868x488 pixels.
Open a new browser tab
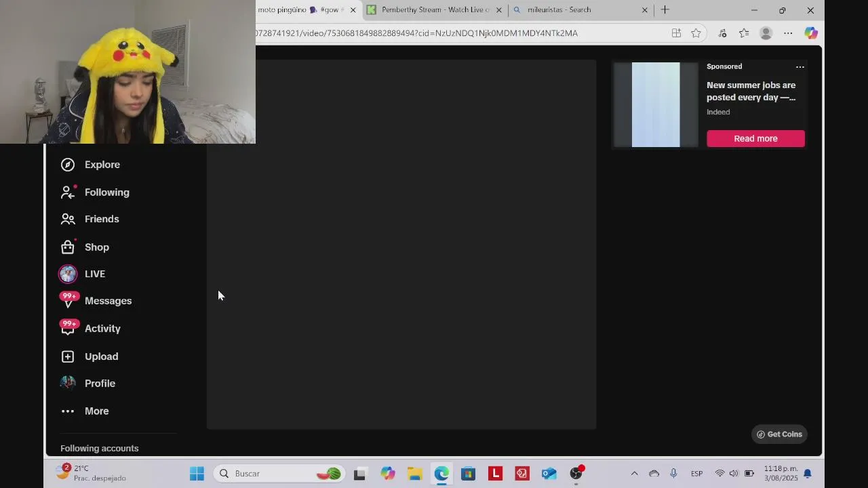pyautogui.click(x=665, y=10)
